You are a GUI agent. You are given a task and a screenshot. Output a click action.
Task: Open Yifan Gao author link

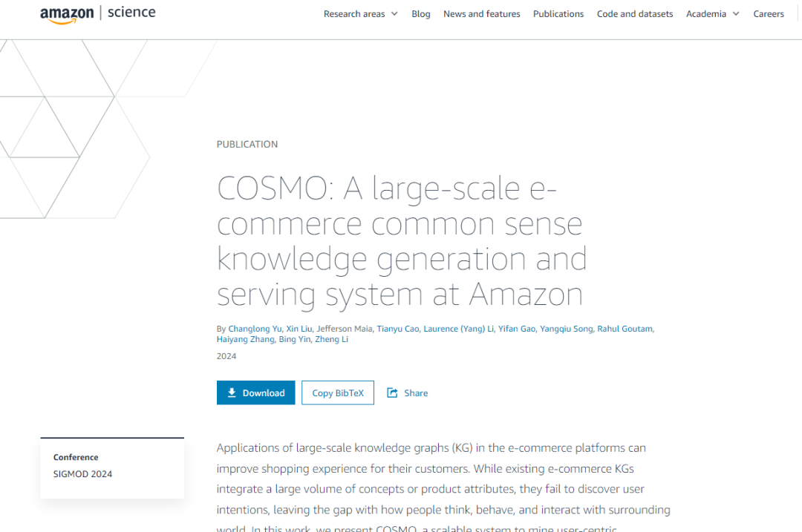point(517,329)
